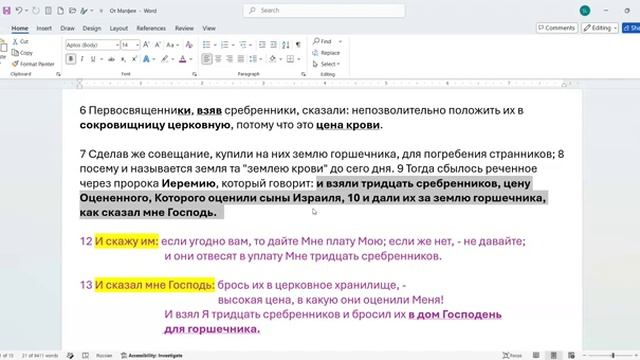This screenshot has width=640, height=360.
Task: Open the Replace dialog
Action: point(326,53)
